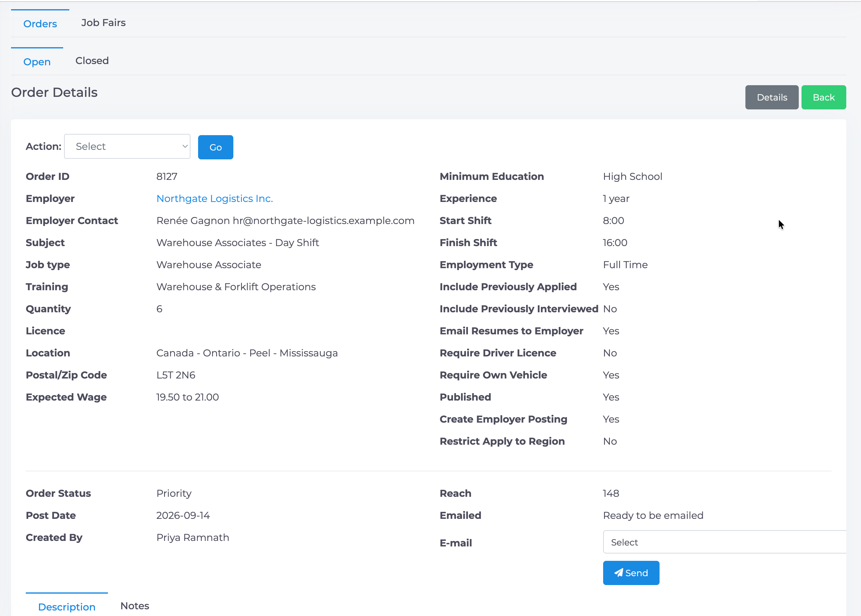The width and height of the screenshot is (861, 616).
Task: Switch to the Job Fairs tab
Action: [103, 23]
